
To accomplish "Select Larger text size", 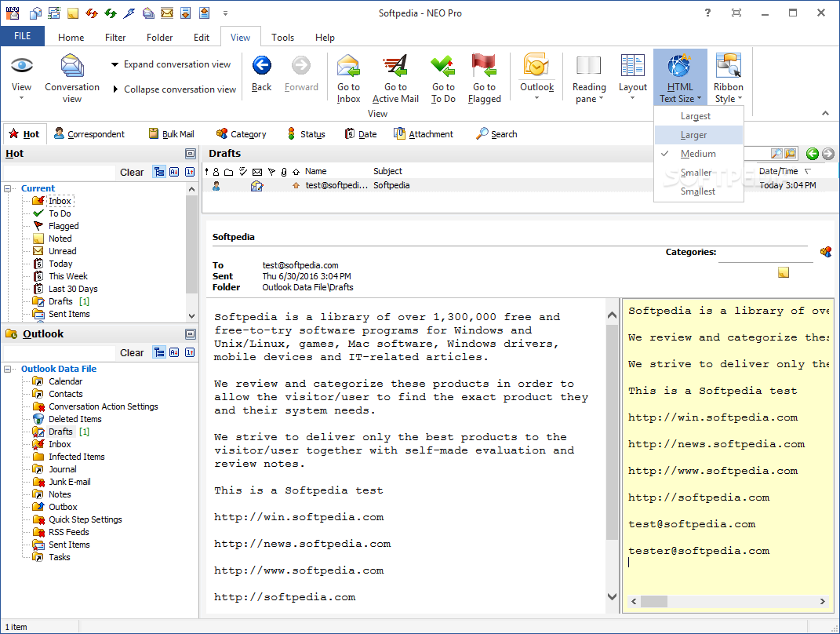I will coord(699,135).
